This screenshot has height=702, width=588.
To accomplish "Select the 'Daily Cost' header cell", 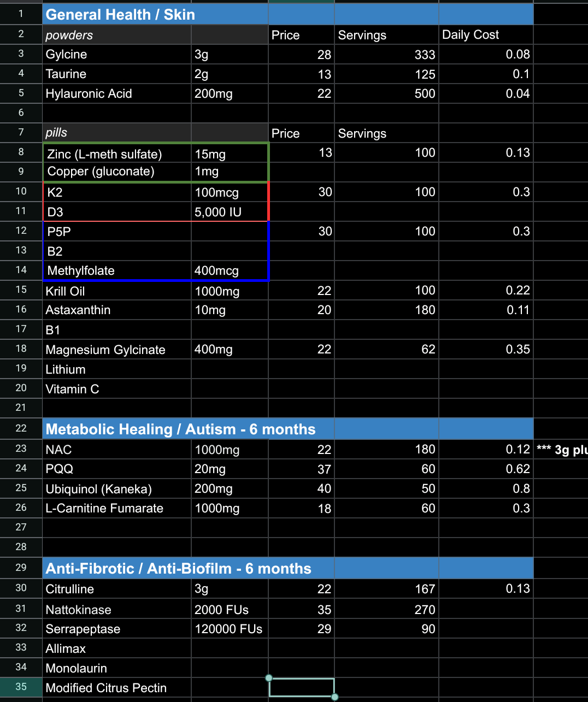I will point(486,35).
